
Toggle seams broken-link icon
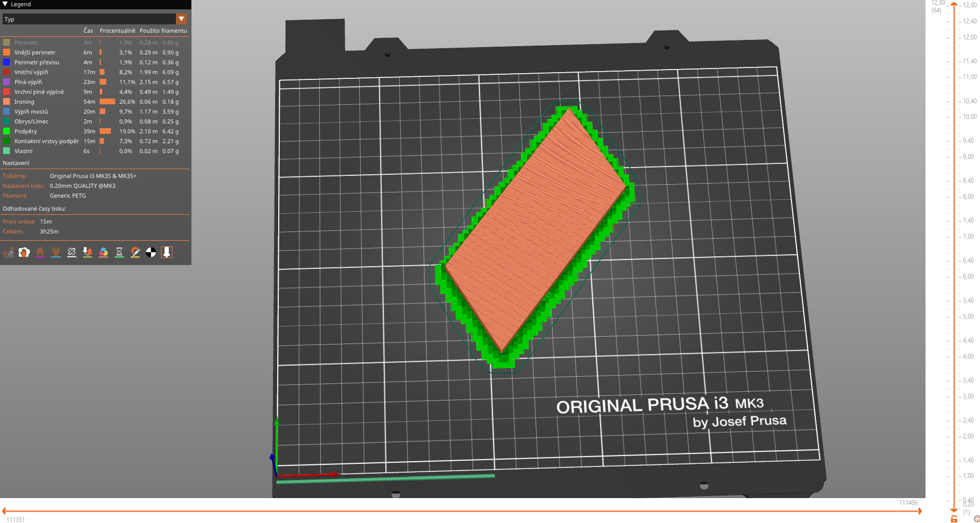72,253
